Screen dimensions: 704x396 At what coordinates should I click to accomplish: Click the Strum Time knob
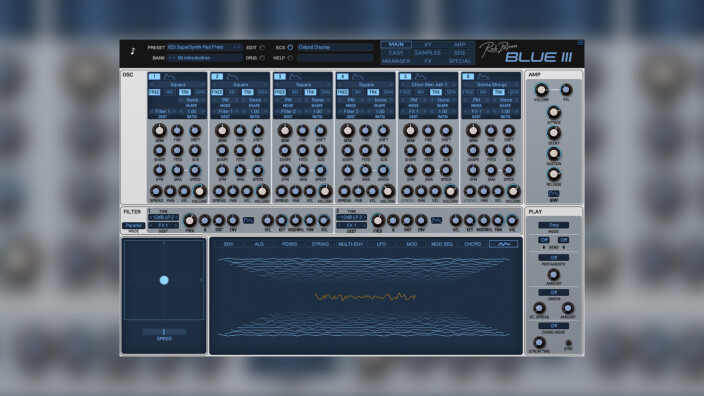539,343
